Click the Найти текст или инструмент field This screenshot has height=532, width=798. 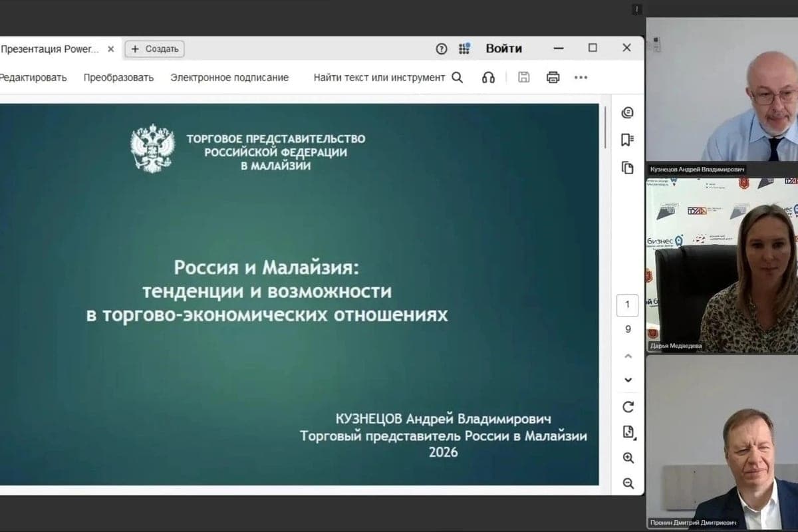[379, 77]
